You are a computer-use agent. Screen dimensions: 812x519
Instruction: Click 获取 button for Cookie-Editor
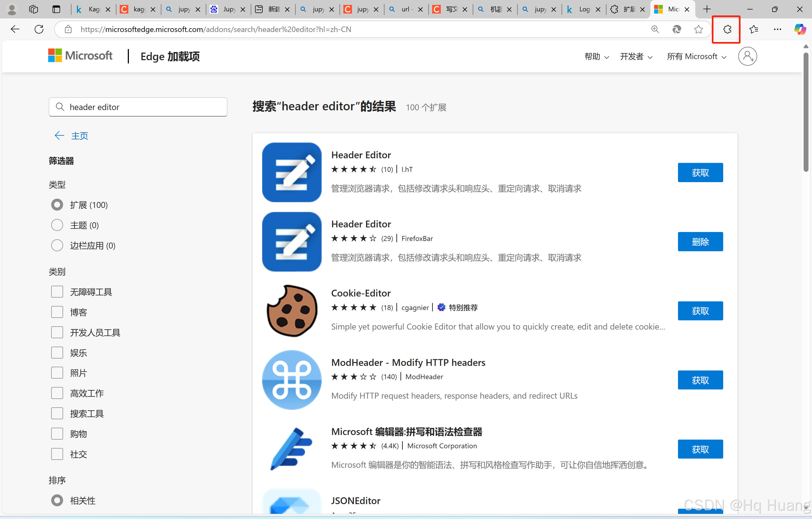[700, 311]
